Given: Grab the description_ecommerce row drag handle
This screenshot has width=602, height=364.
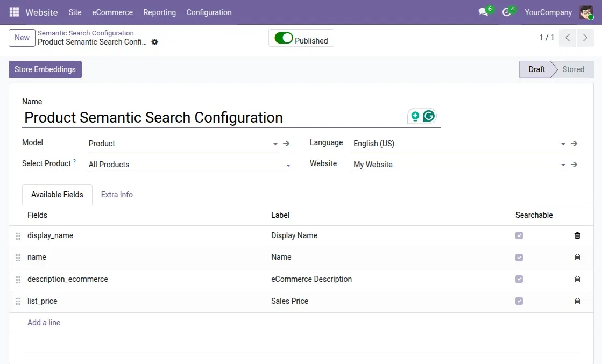Looking at the screenshot, I should click(18, 280).
